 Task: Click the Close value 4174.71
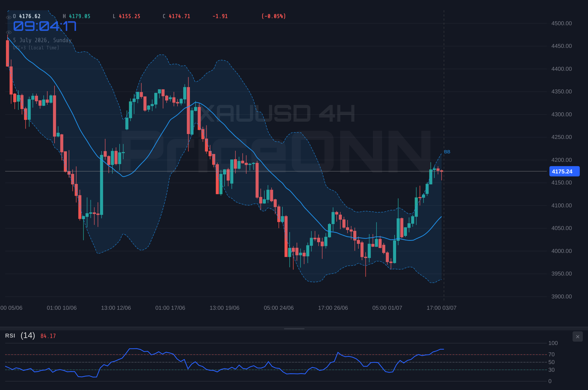[x=180, y=16]
